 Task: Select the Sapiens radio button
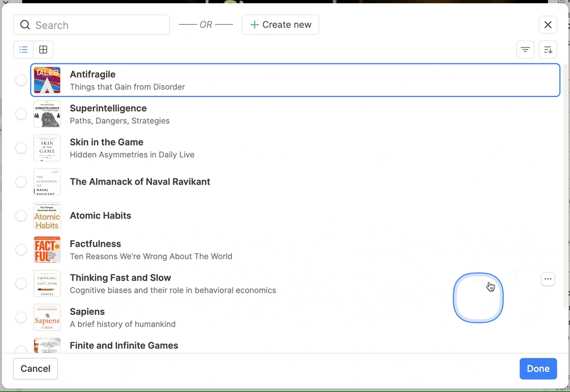tap(21, 318)
